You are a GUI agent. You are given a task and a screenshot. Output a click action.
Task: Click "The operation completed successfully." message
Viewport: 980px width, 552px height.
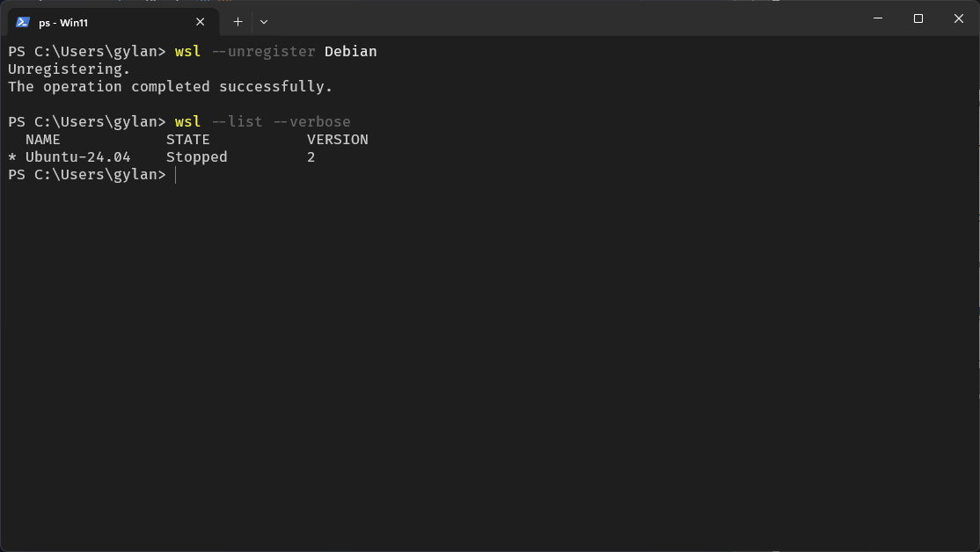[170, 87]
